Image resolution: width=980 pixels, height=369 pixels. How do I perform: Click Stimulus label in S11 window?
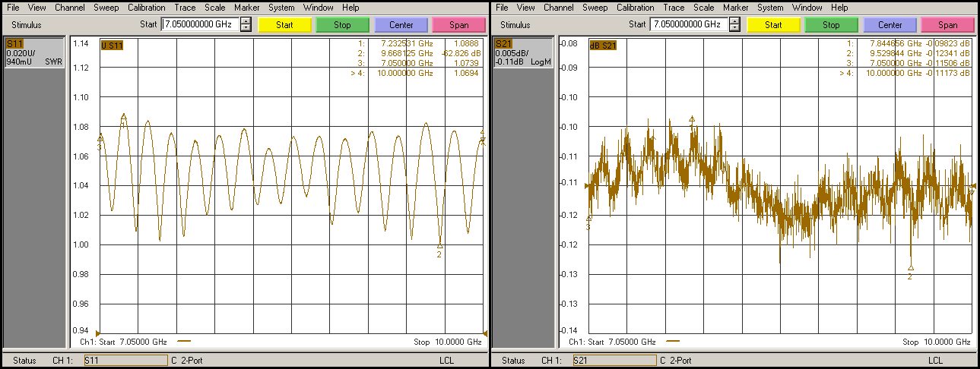click(x=26, y=25)
